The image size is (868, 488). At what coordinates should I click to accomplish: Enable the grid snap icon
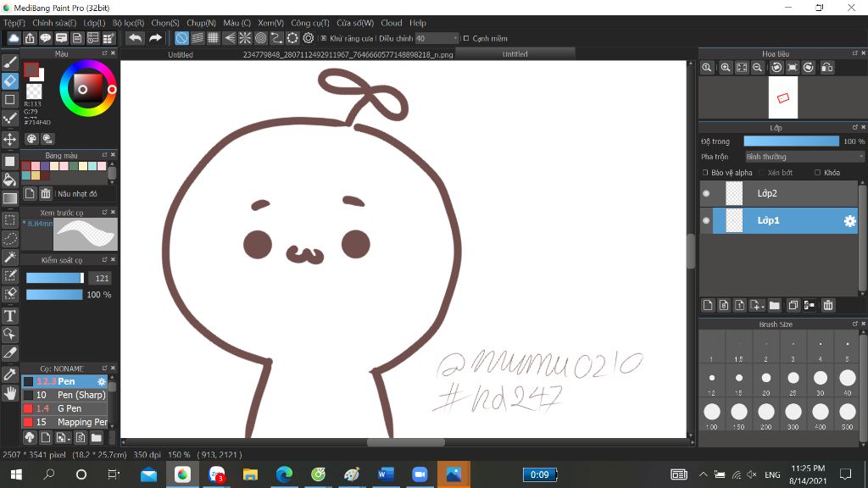[x=213, y=38]
